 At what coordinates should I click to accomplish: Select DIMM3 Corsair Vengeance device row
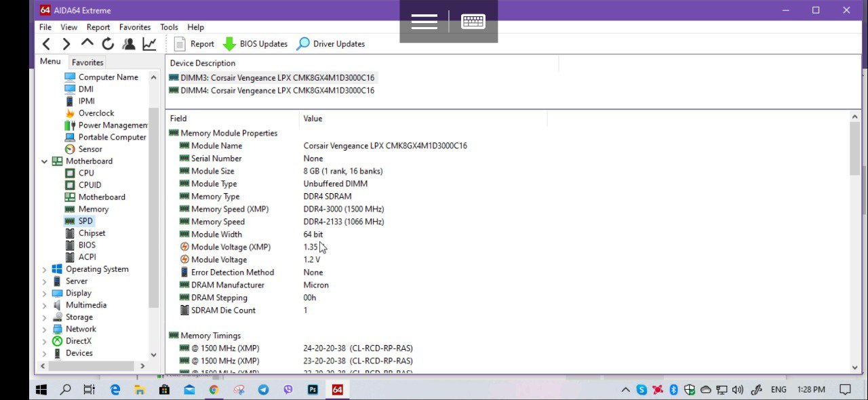(271, 78)
